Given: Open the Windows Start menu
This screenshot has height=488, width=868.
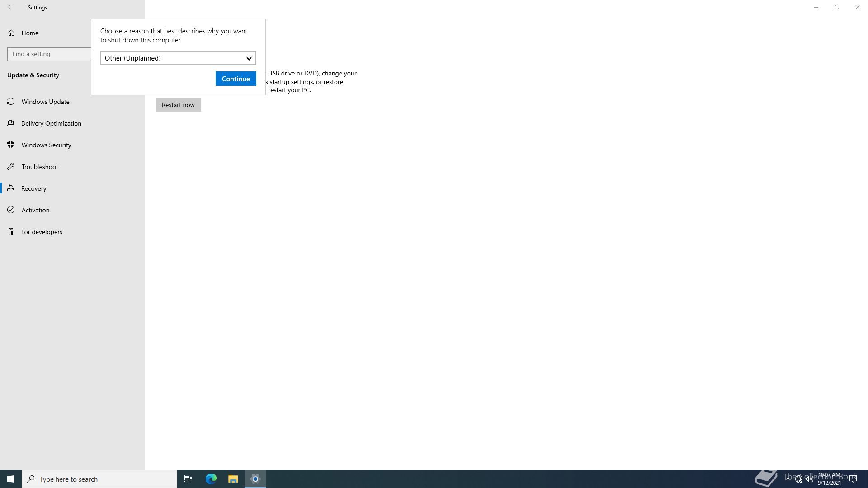Looking at the screenshot, I should pyautogui.click(x=11, y=479).
